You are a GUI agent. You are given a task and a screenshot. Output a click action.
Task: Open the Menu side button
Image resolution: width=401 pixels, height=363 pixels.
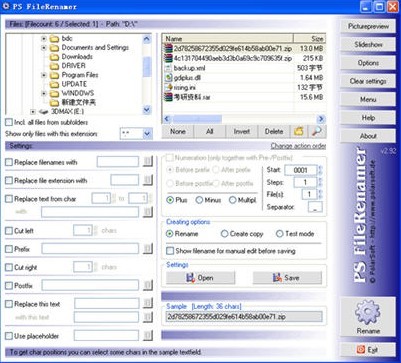[x=368, y=100]
